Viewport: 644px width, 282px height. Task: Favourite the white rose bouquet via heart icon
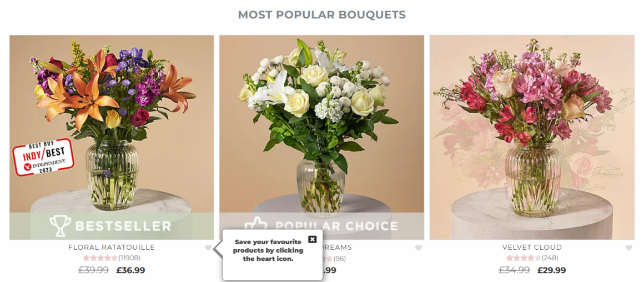pyautogui.click(x=419, y=248)
